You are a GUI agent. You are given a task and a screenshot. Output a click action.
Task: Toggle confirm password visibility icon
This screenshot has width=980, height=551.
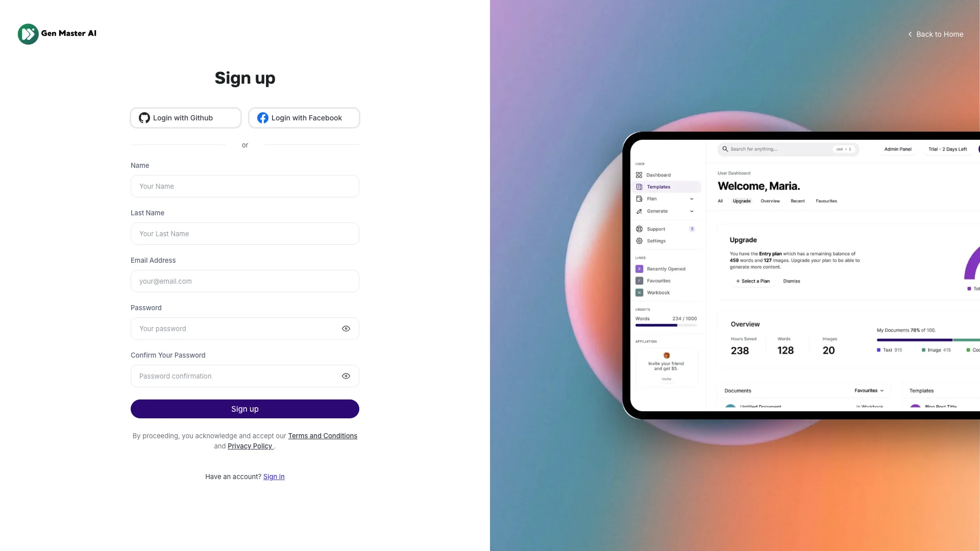[x=346, y=375]
